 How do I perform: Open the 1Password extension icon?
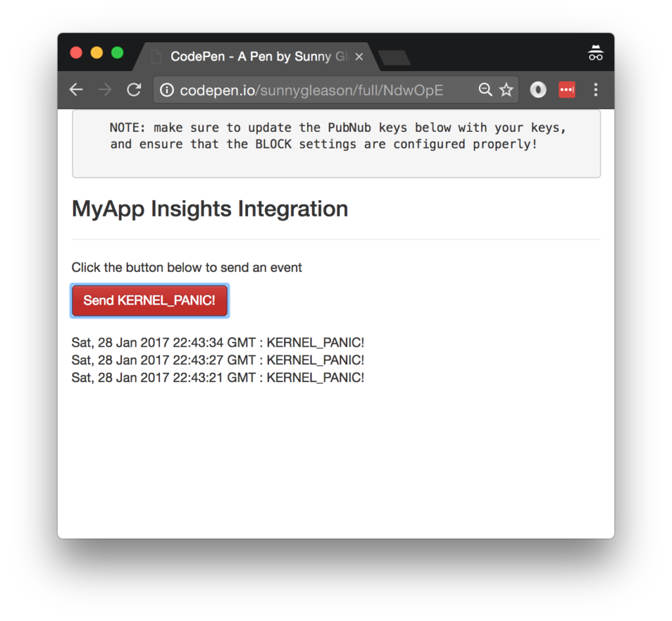point(567,90)
